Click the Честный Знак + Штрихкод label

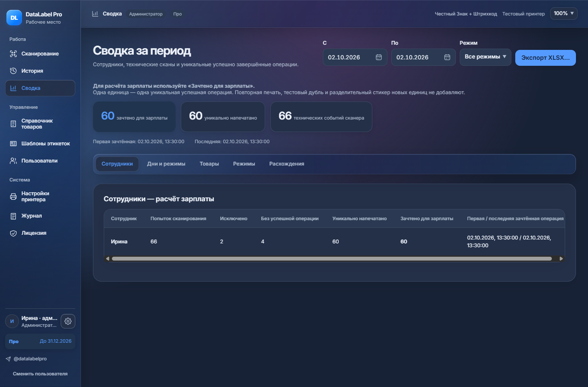click(x=466, y=14)
